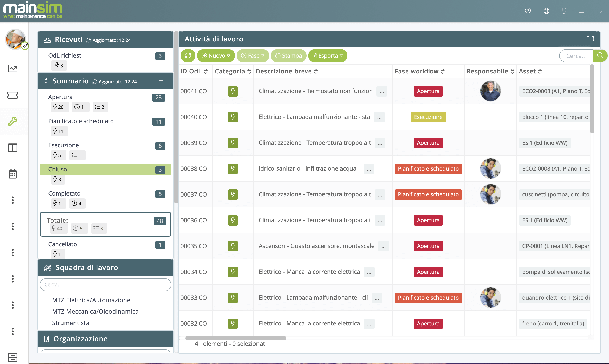Click Pianificato e schedulato badge row 00037
Screen dimensions: 609x364
point(428,195)
